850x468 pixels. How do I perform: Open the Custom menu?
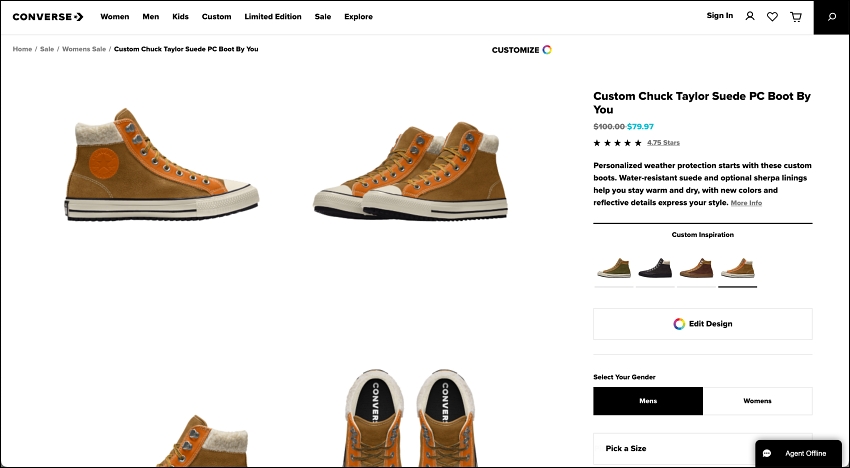click(216, 17)
